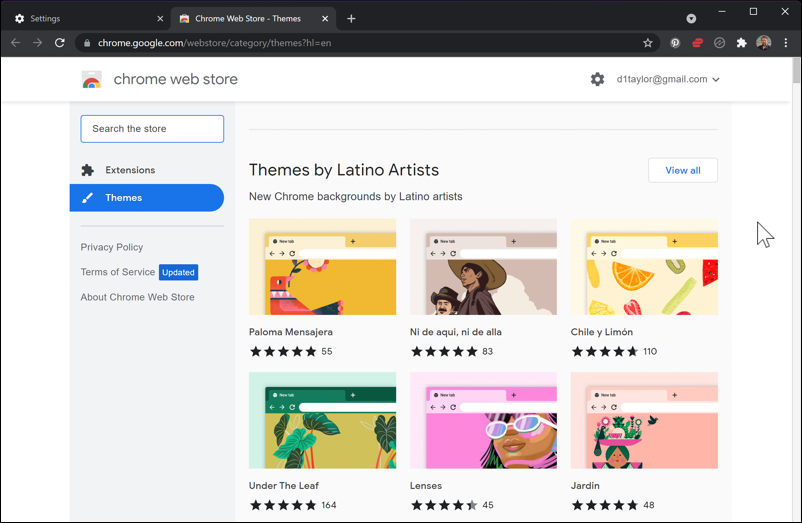Click Themes by Latino Artists heading
802x523 pixels.
click(344, 170)
